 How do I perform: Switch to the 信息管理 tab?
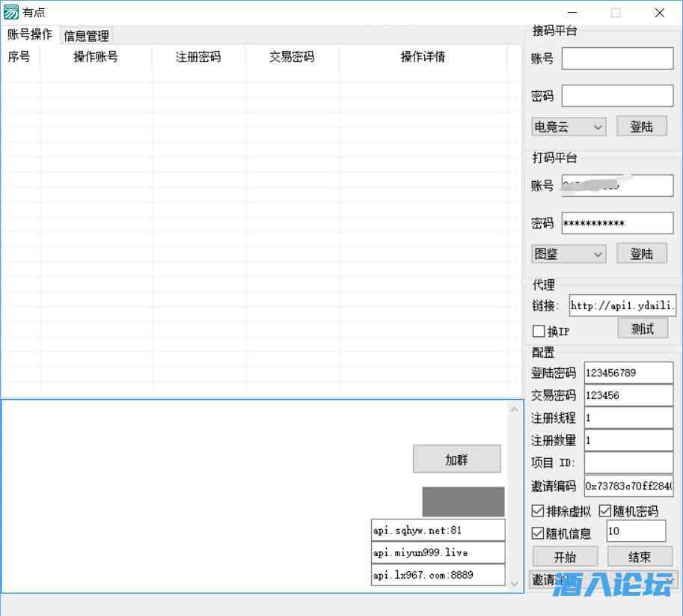pyautogui.click(x=87, y=35)
